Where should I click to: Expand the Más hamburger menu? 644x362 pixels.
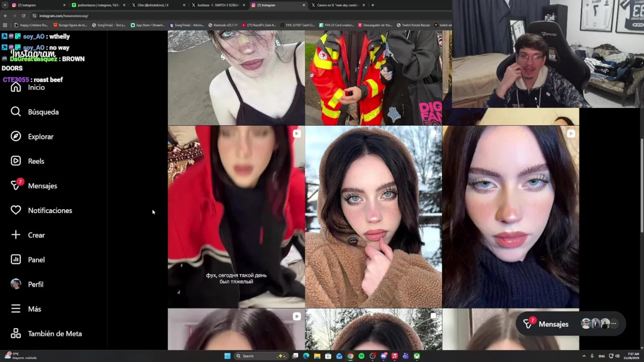coord(16,309)
